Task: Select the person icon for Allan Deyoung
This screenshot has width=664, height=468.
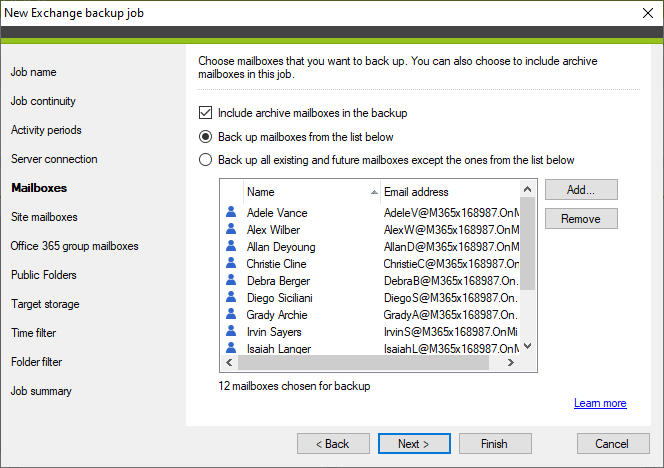Action: tap(231, 247)
